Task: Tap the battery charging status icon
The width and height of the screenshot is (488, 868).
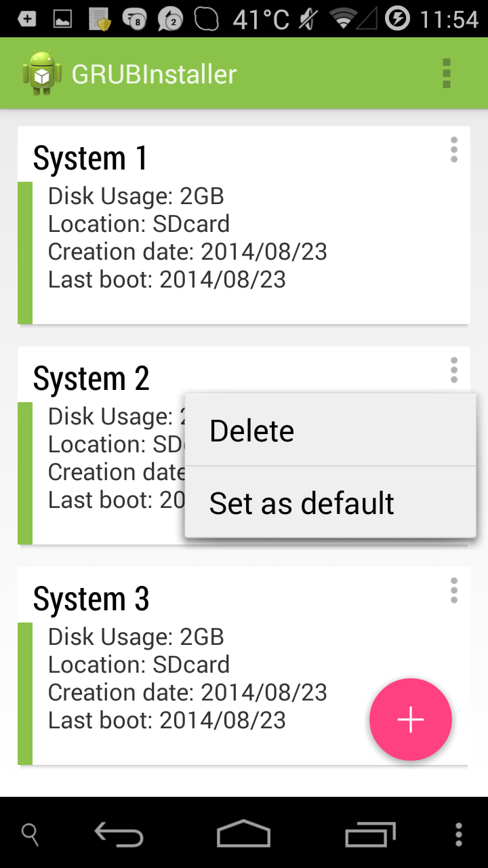Action: click(x=398, y=18)
